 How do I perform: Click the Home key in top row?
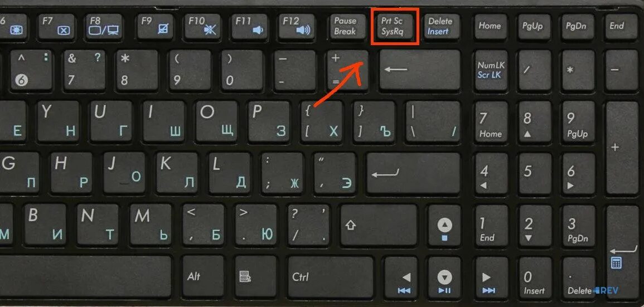(x=490, y=26)
